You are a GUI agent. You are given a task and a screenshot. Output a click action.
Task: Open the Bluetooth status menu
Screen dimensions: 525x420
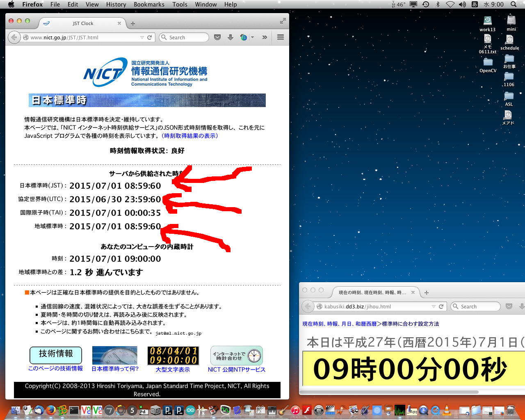pyautogui.click(x=438, y=5)
